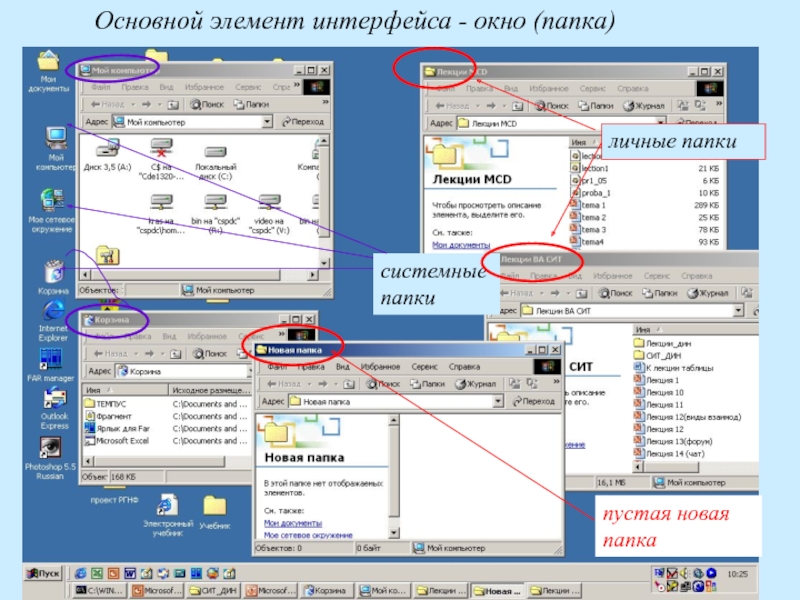
Task: Select the К лекции таблицы file
Action: coord(673,368)
